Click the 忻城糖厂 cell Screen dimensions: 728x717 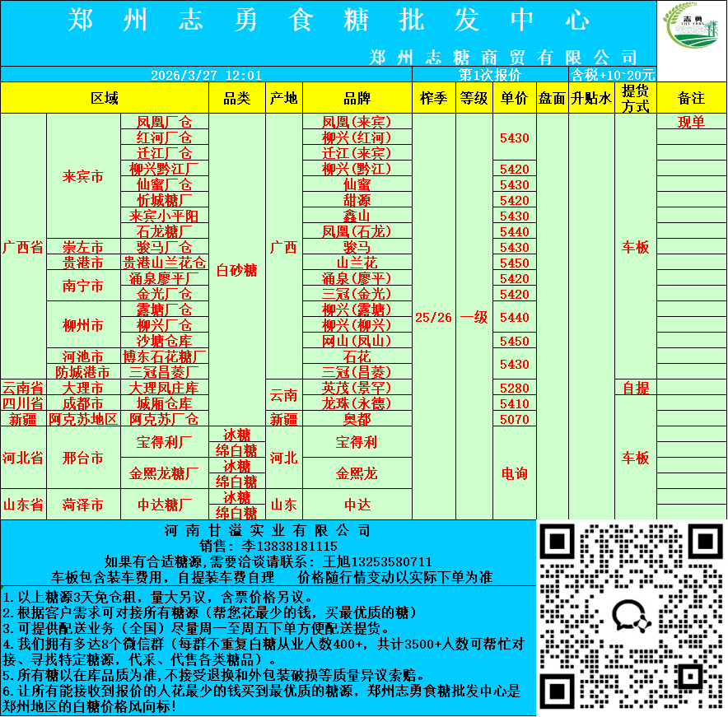click(165, 200)
